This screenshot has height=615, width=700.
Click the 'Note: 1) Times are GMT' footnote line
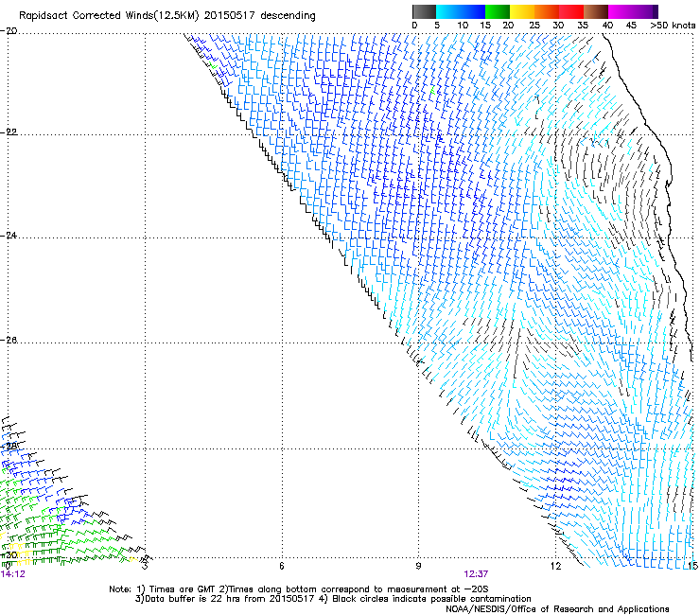(x=298, y=589)
